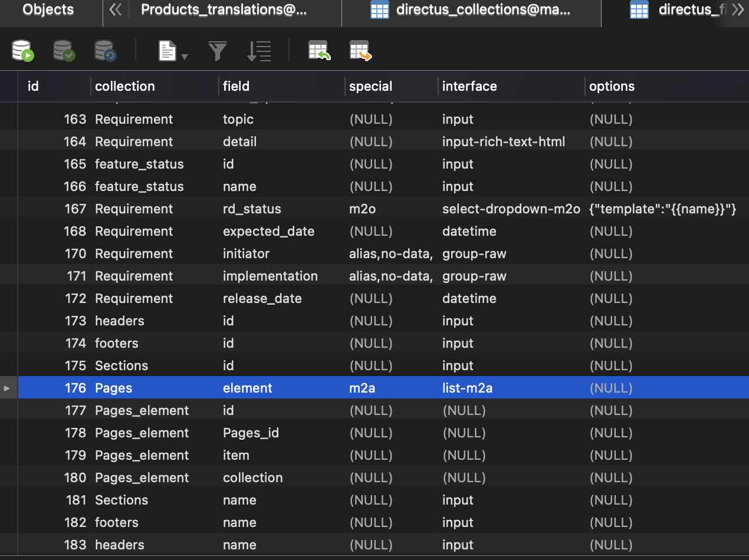This screenshot has width=749, height=560.
Task: Select the input-rich-text-html interface cell
Action: pos(504,142)
